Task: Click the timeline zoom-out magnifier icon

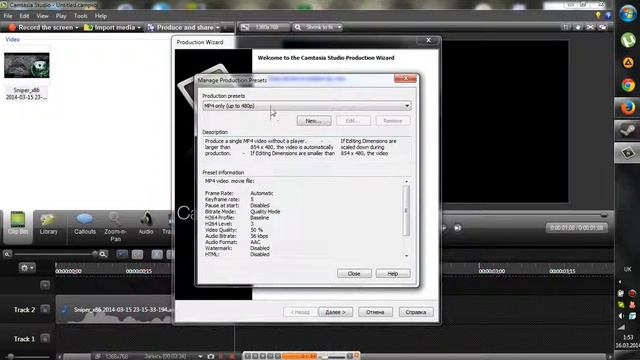Action: point(7,254)
